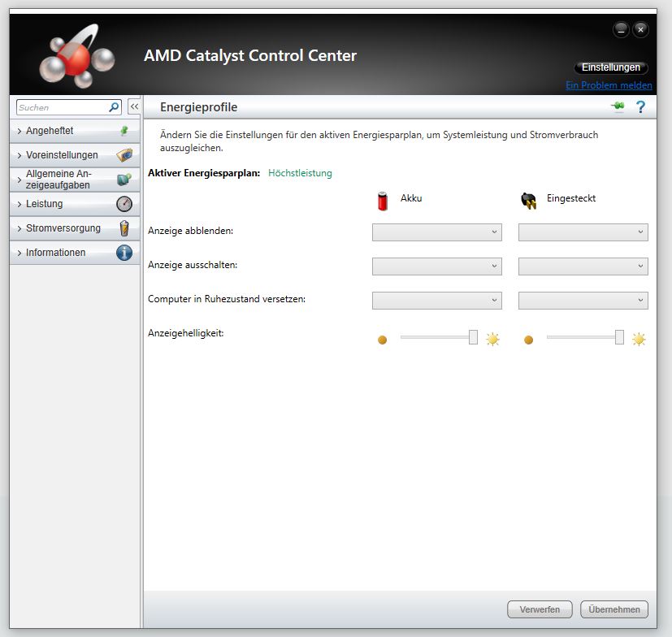This screenshot has height=637, width=672.
Task: Click Akku brightness slider thumb
Action: pyautogui.click(x=473, y=337)
